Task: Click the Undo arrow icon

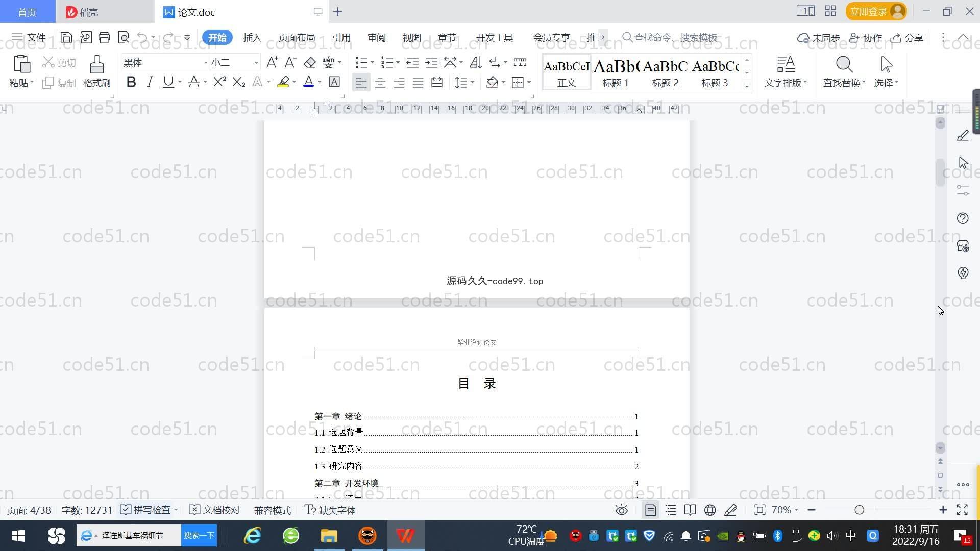Action: click(142, 37)
